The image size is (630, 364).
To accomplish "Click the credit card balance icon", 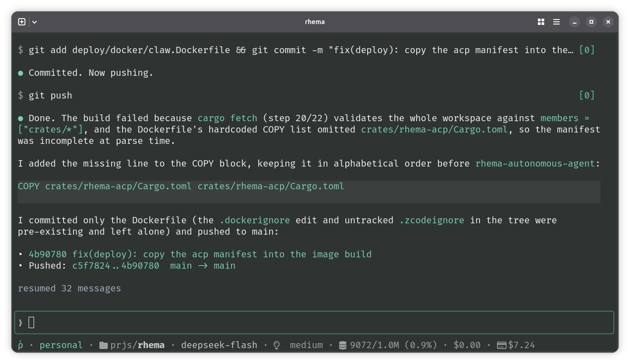I will [x=502, y=345].
